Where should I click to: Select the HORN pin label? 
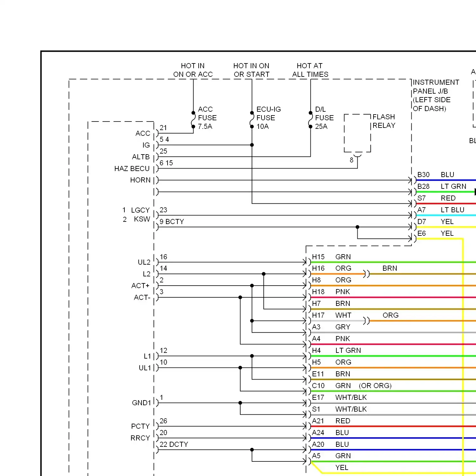(140, 180)
